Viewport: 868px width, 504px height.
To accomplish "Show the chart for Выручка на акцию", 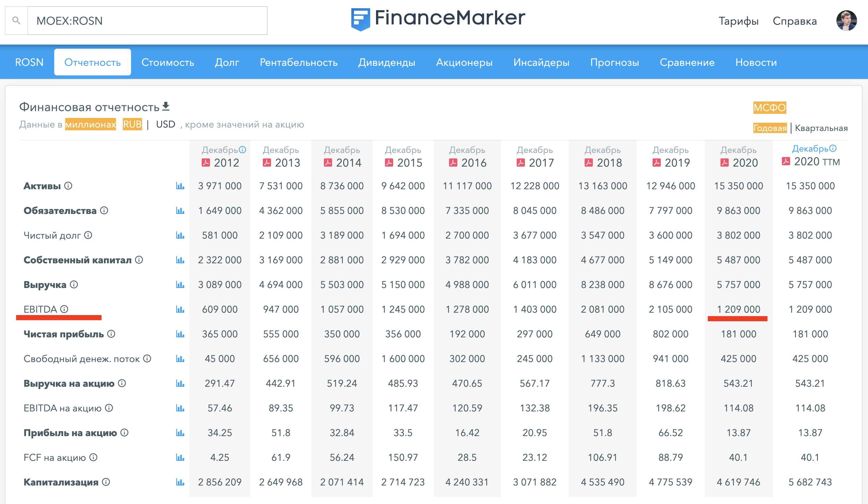I will click(x=180, y=383).
